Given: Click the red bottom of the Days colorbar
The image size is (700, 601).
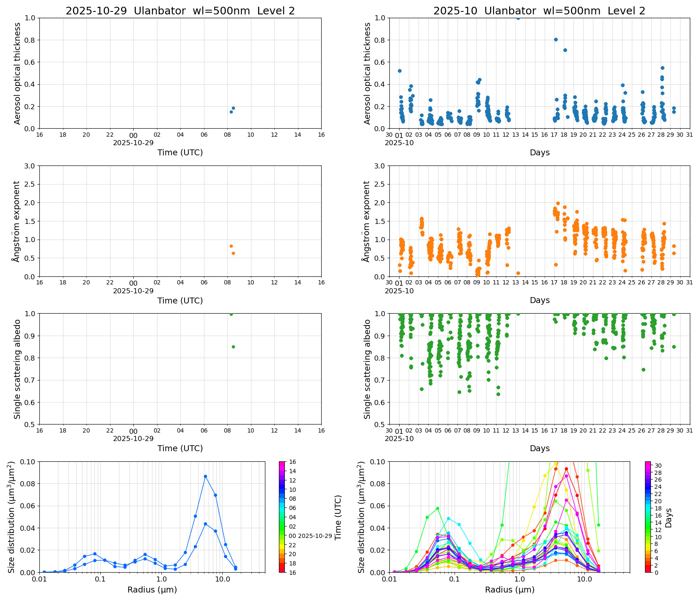Looking at the screenshot, I should pos(648,570).
